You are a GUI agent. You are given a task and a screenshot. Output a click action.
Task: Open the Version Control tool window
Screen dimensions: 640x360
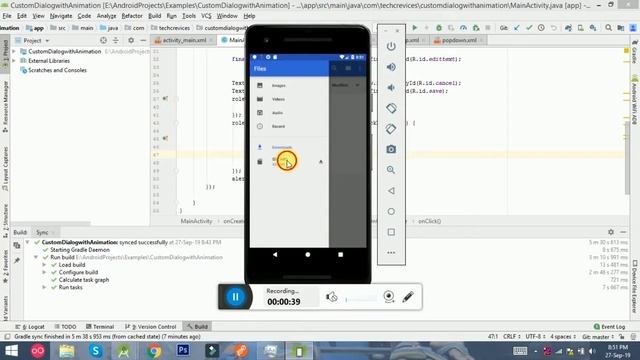151,327
